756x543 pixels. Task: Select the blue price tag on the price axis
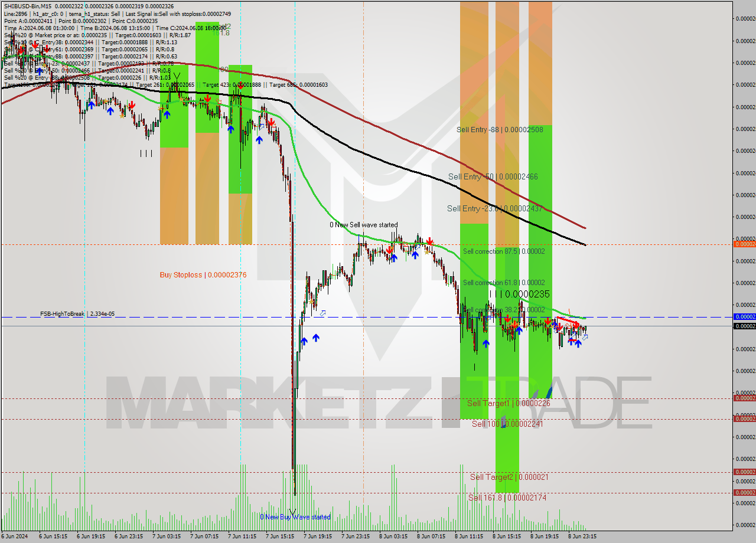(744, 317)
